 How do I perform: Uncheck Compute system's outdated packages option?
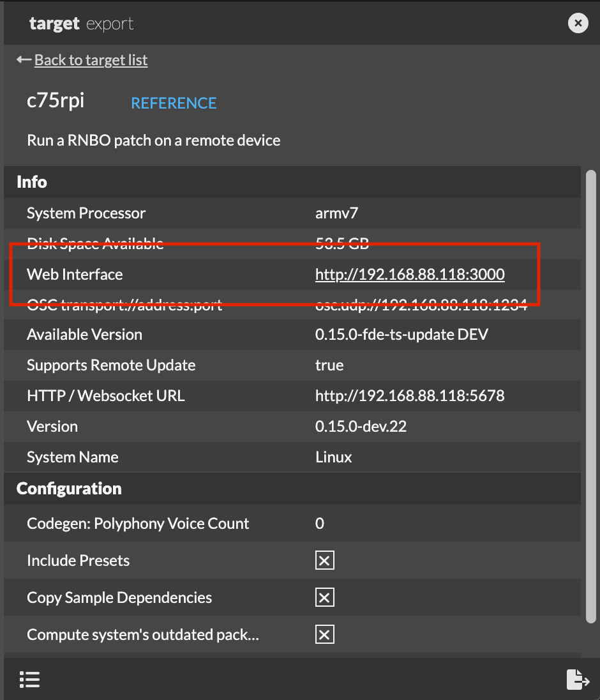(x=324, y=635)
